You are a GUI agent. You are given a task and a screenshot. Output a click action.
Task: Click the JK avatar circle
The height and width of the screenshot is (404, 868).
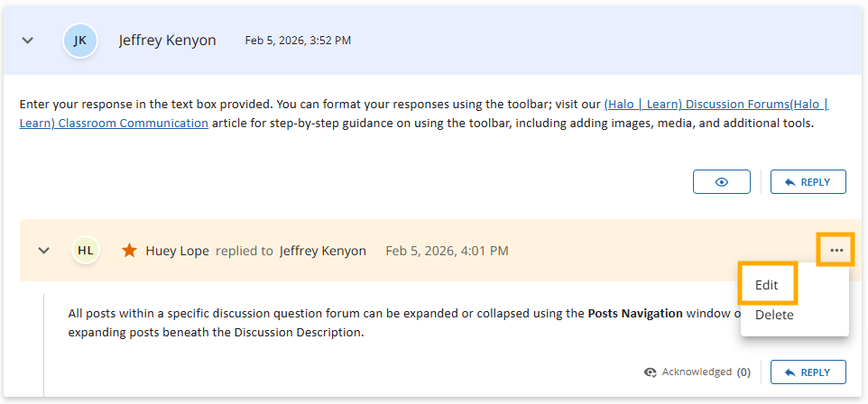80,41
